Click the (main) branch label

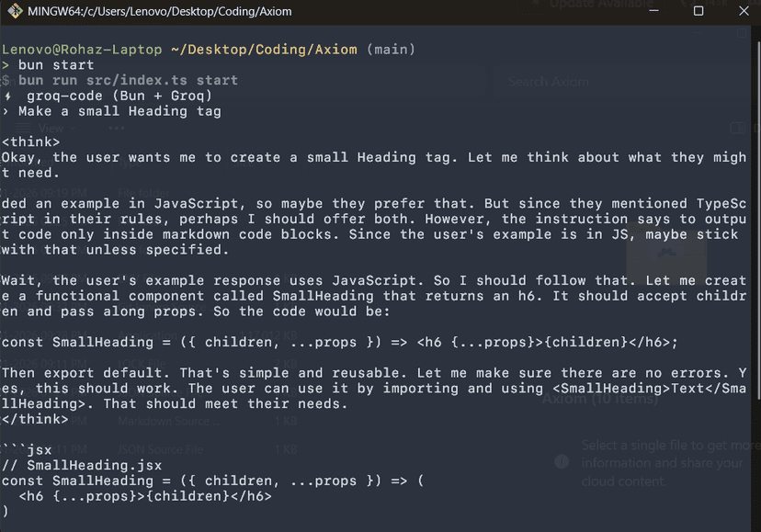(x=391, y=49)
